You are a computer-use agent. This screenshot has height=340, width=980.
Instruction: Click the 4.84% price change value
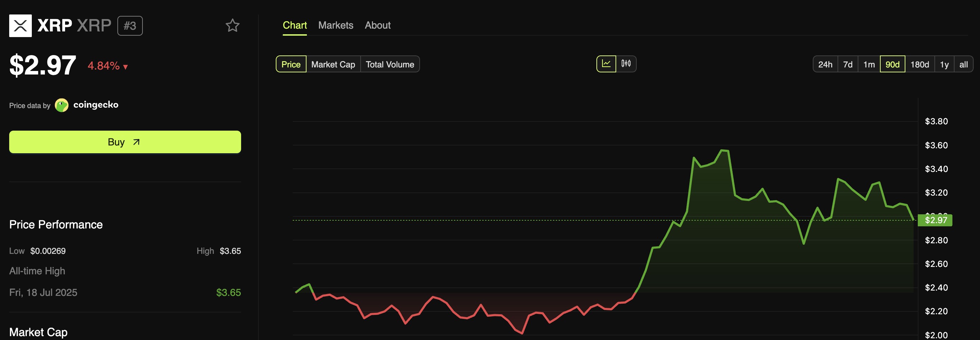click(x=104, y=66)
